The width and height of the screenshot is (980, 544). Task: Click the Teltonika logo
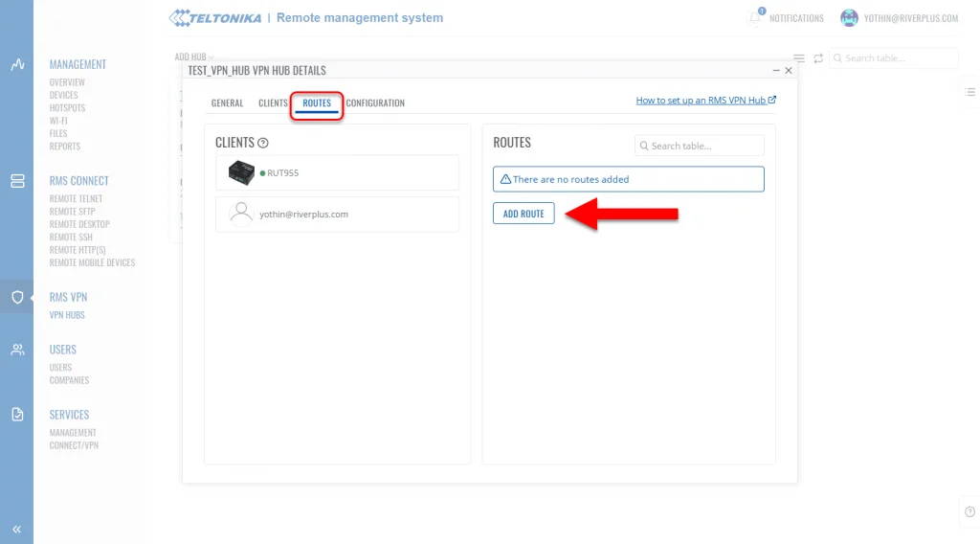(x=215, y=18)
